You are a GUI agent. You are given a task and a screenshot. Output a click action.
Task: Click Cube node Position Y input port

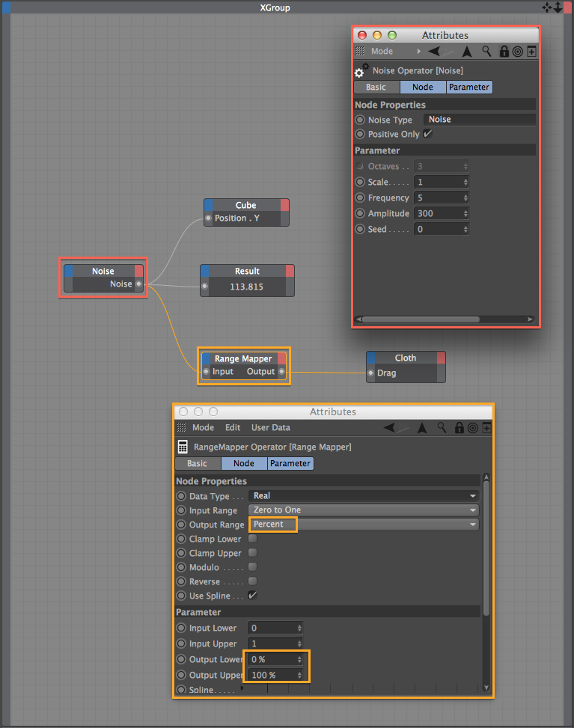[x=209, y=218]
